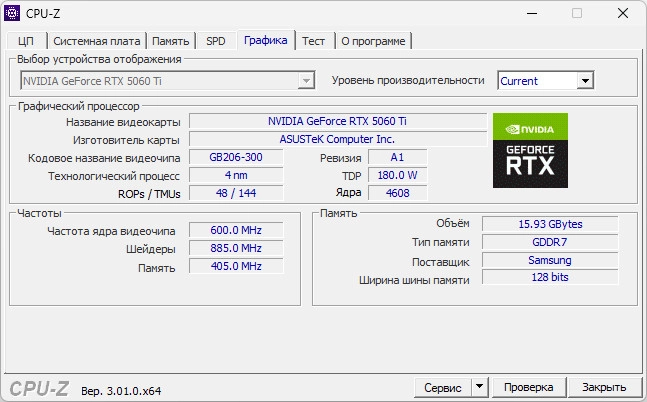The width and height of the screenshot is (647, 402).
Task: Click the GDDR7 memory type value
Action: [x=550, y=242]
